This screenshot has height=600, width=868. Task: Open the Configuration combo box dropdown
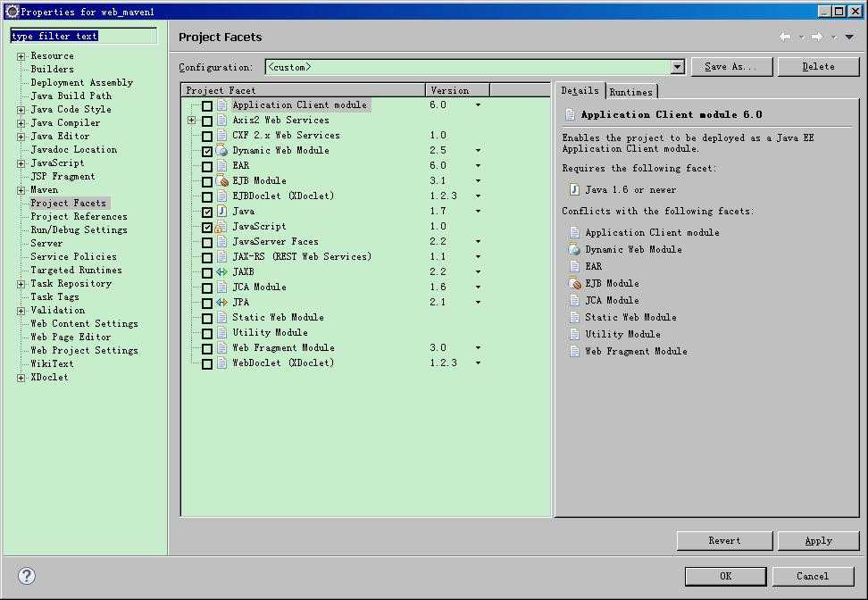[x=678, y=67]
